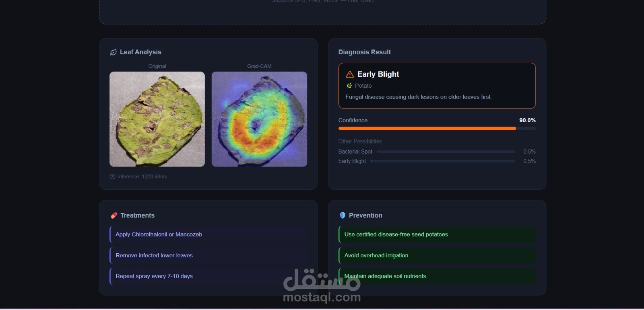Click the Grad-CAM caption above the heatmap
The image size is (644, 310).
259,66
